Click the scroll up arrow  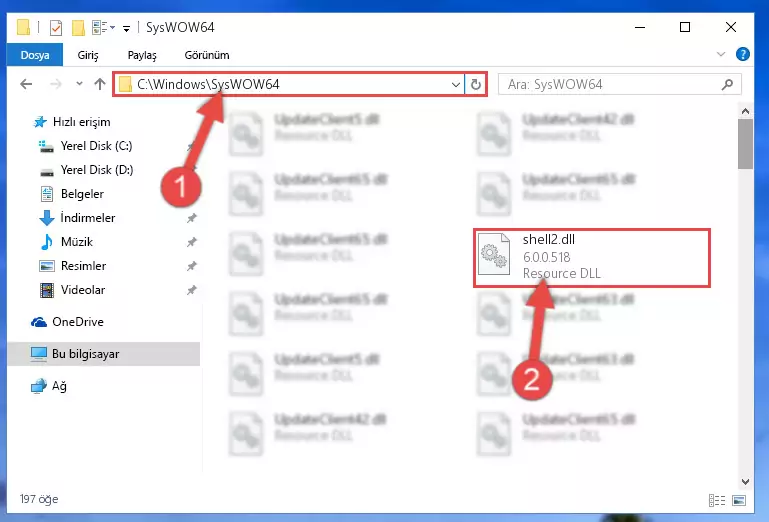(745, 111)
